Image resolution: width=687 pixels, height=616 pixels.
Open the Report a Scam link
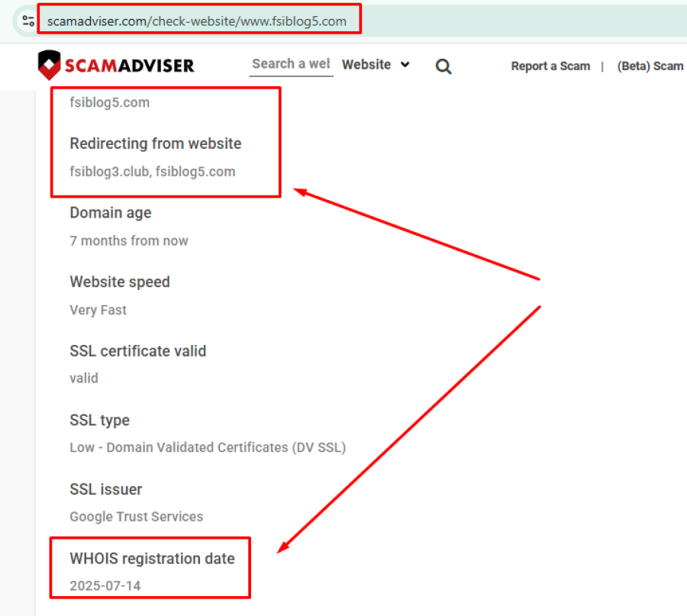(550, 66)
